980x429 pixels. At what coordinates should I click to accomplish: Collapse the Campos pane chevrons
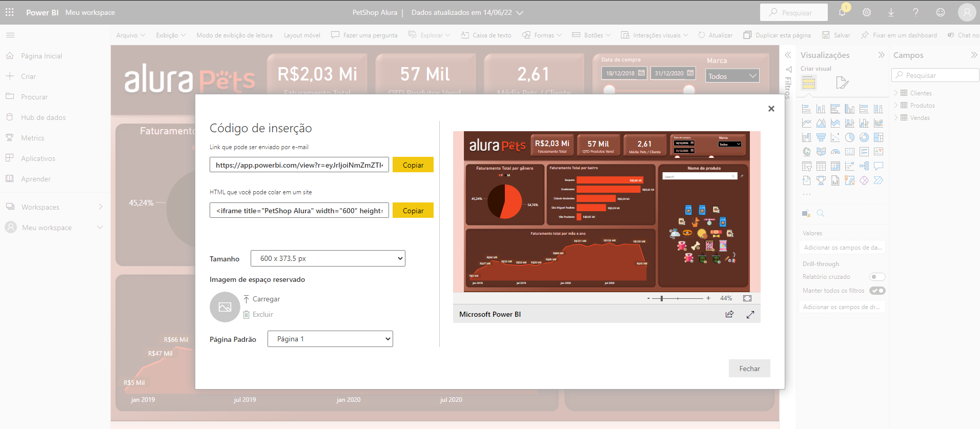(974, 55)
